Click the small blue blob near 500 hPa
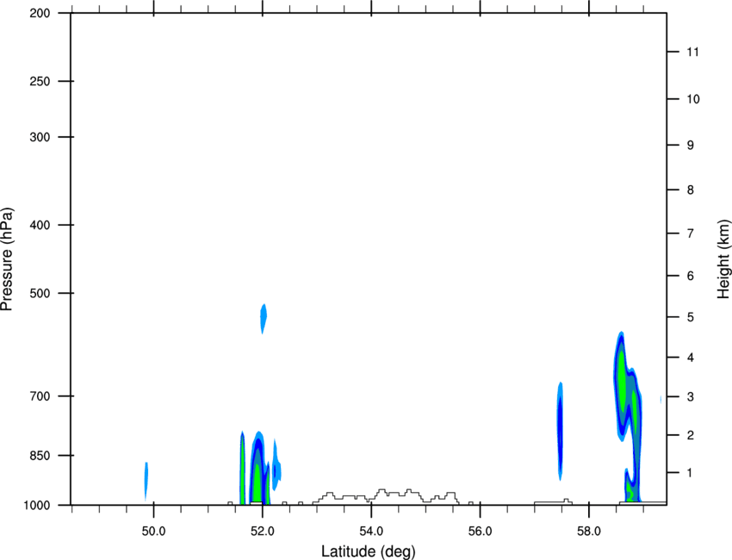 tap(264, 319)
